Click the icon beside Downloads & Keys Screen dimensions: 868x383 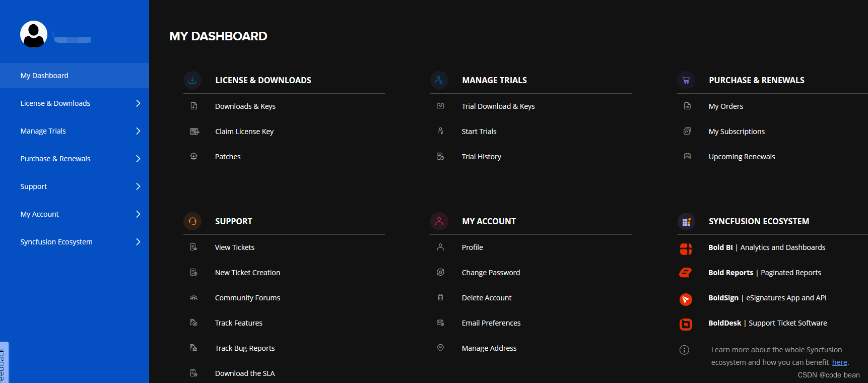tap(193, 106)
